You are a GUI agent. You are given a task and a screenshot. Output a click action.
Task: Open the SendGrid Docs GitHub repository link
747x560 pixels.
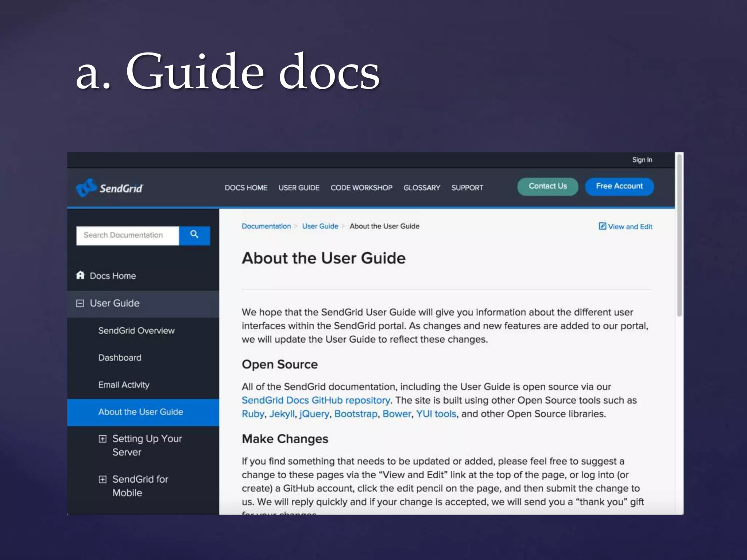(316, 400)
